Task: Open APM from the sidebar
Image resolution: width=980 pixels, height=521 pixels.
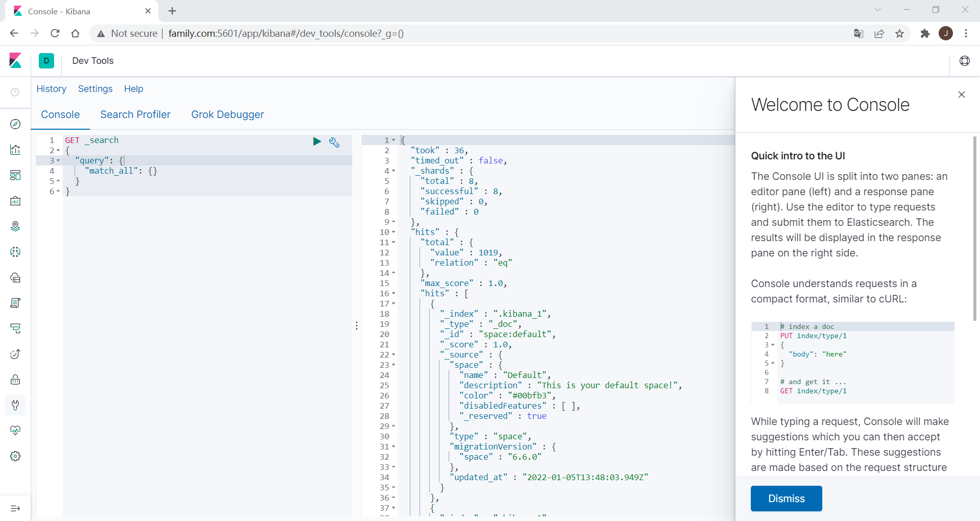Action: [x=15, y=328]
